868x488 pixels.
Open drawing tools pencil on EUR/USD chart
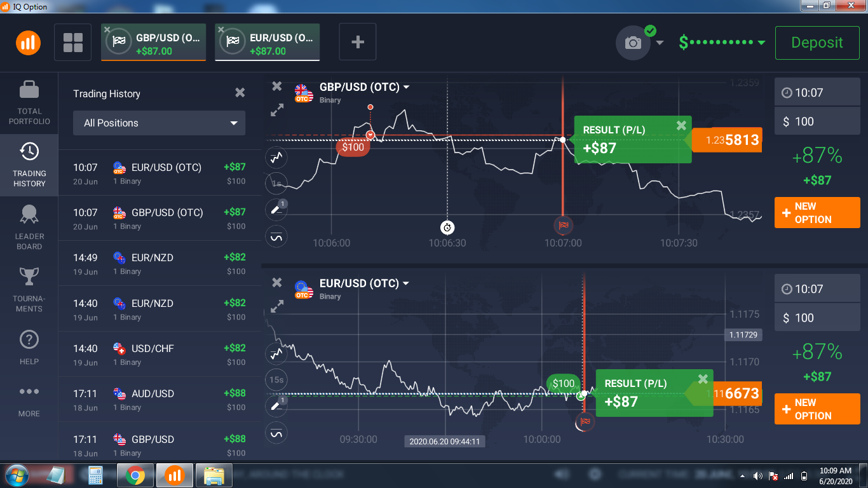(276, 405)
